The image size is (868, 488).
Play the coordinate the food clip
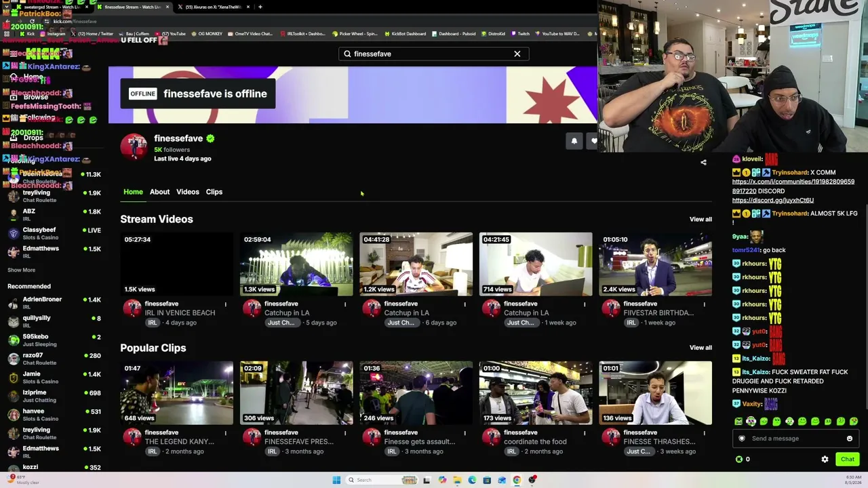coord(536,393)
